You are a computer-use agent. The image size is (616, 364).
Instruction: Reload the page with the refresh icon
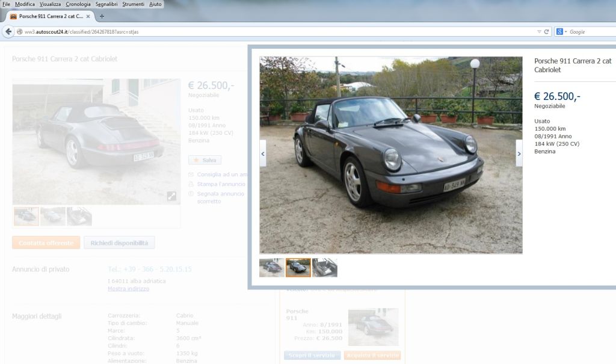click(546, 31)
